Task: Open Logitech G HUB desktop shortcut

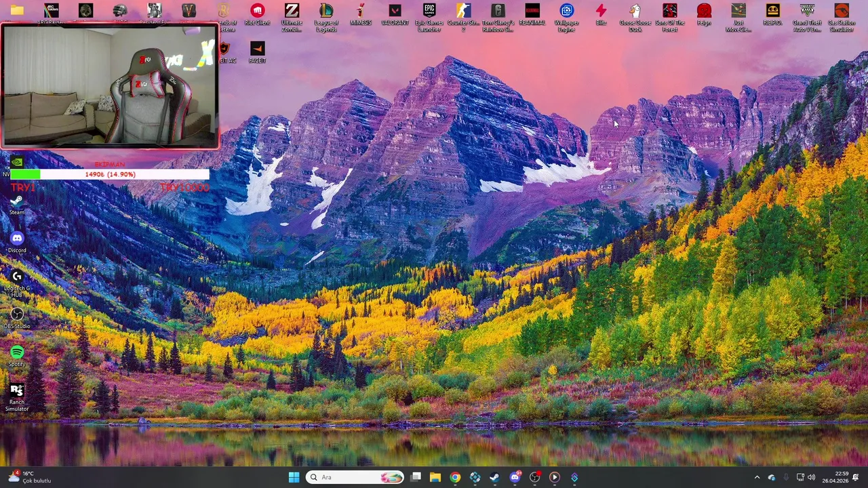Action: tap(17, 283)
